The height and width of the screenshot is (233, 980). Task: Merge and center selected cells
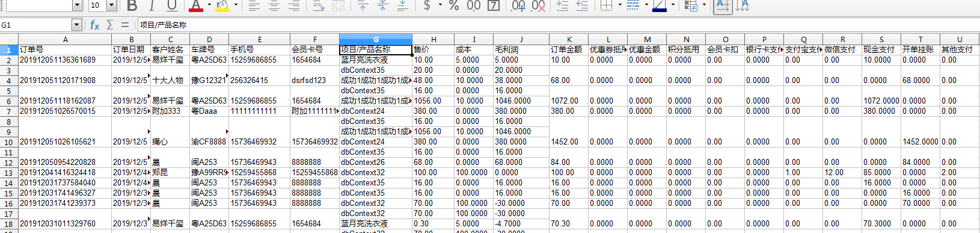[x=338, y=6]
